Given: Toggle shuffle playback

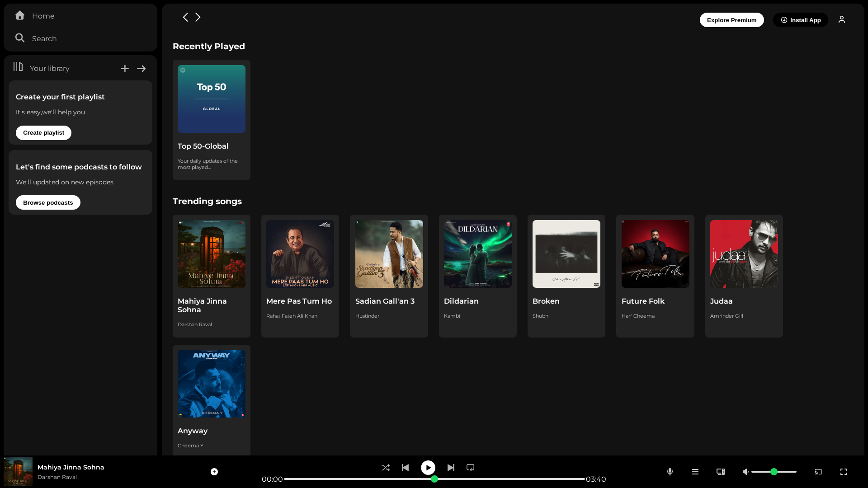Looking at the screenshot, I should 386,468.
